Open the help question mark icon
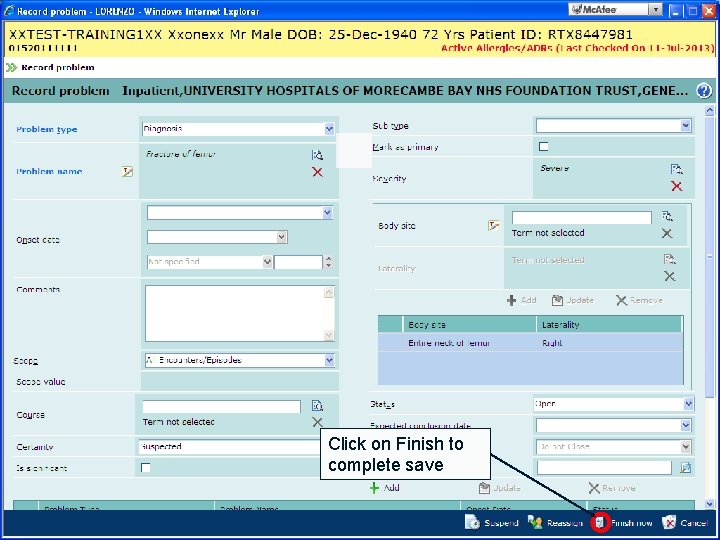The width and height of the screenshot is (720, 540). click(704, 90)
